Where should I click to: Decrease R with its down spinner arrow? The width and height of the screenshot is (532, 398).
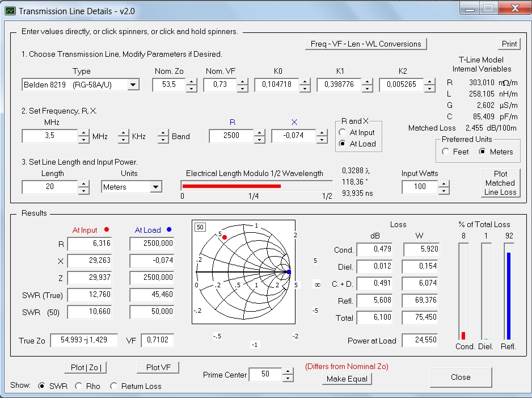(x=259, y=139)
